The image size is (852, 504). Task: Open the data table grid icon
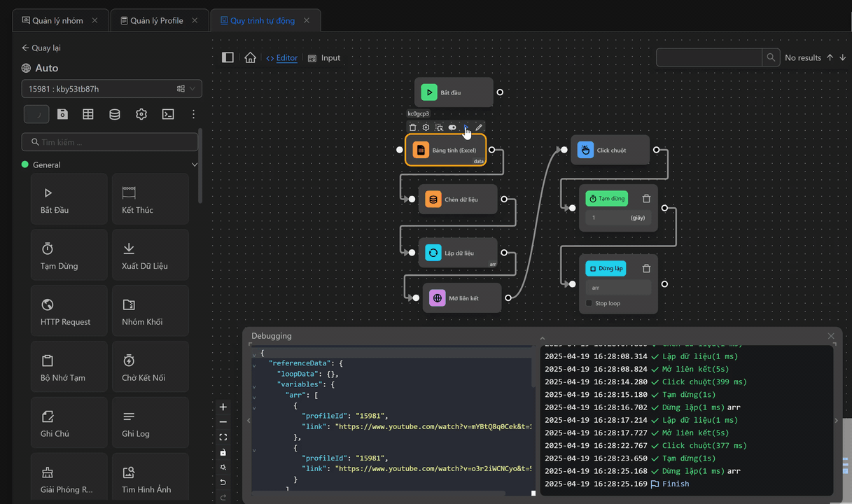pos(88,114)
